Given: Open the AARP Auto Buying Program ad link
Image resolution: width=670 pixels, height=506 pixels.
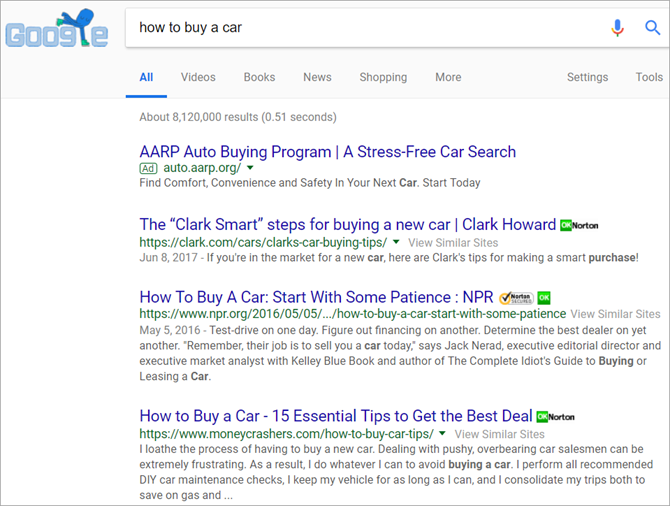Looking at the screenshot, I should click(x=328, y=152).
